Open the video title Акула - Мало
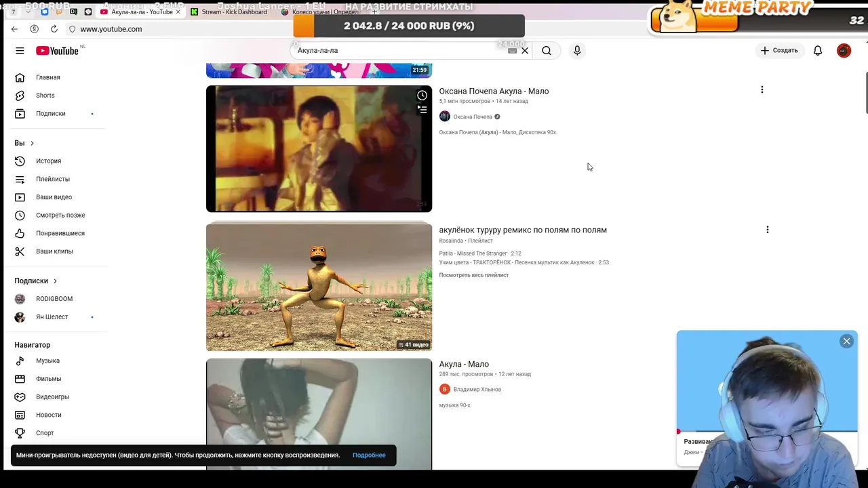This screenshot has height=488, width=868. pos(464,364)
